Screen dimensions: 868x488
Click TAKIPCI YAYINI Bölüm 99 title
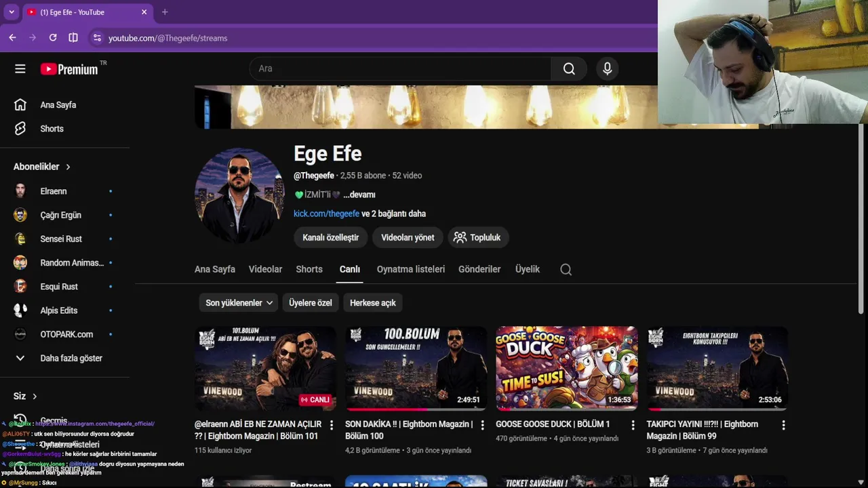tap(703, 430)
